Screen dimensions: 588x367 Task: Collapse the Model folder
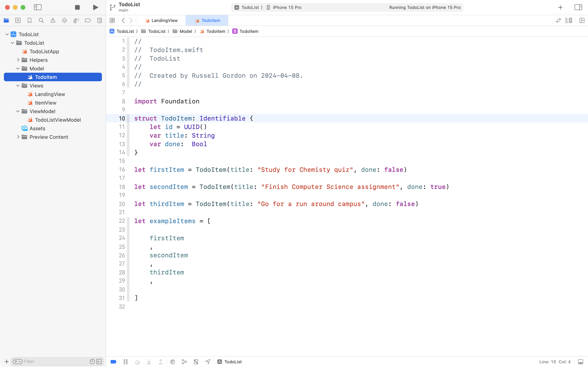(x=17, y=68)
